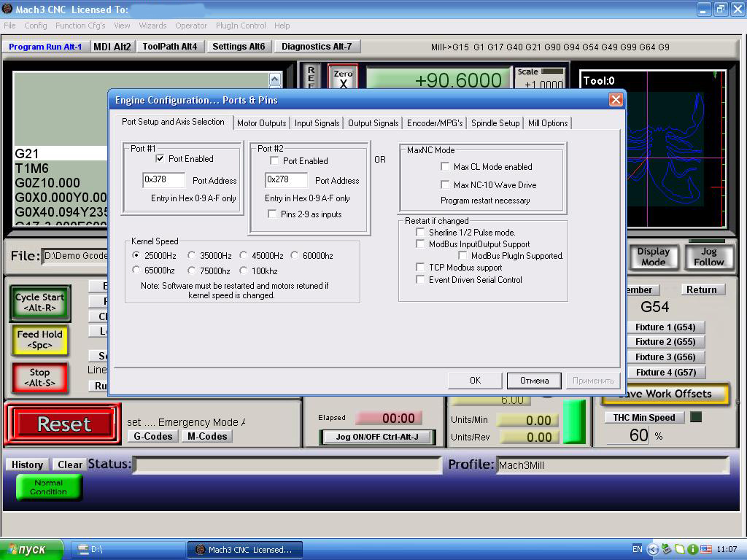The width and height of the screenshot is (747, 560).
Task: Toggle Pins 2-9 as inputs checkbox
Action: click(272, 214)
